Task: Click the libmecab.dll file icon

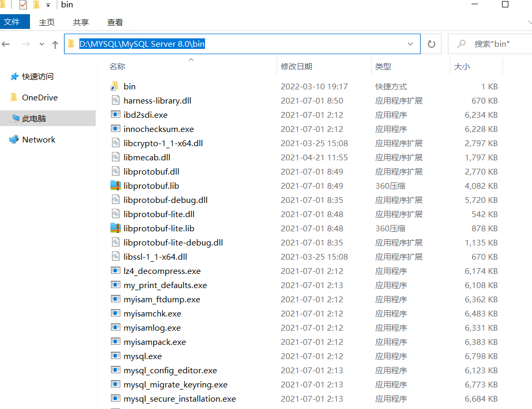Action: (x=116, y=157)
